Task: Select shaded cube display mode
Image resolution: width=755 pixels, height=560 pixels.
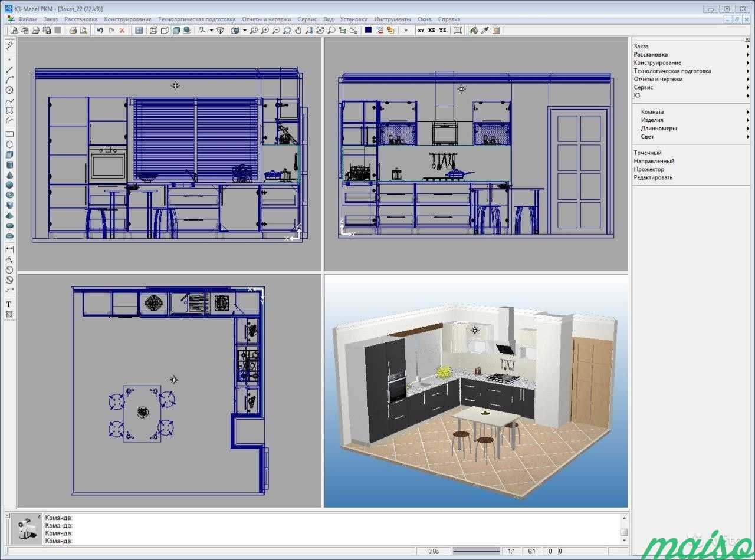Action: (x=176, y=30)
